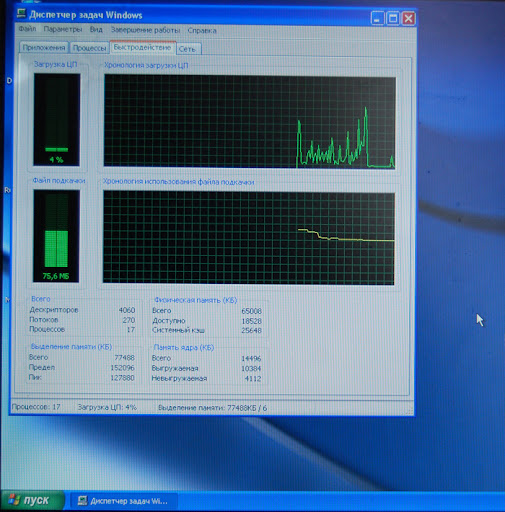
Task: Click the Task Manager title bar icon
Action: [x=21, y=14]
